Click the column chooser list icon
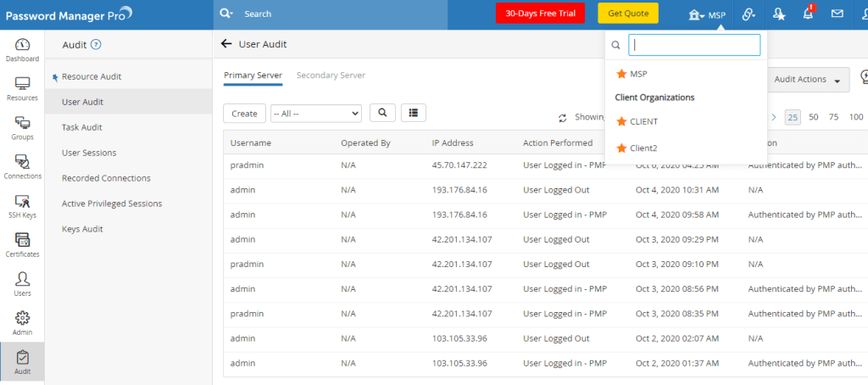868x385 pixels. click(413, 112)
